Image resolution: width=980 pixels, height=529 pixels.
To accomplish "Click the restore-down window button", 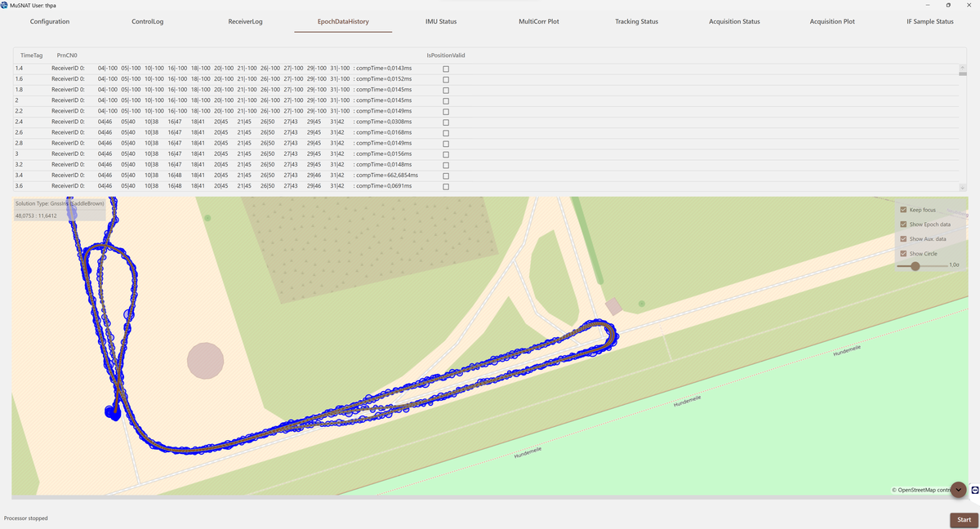I will click(x=948, y=5).
